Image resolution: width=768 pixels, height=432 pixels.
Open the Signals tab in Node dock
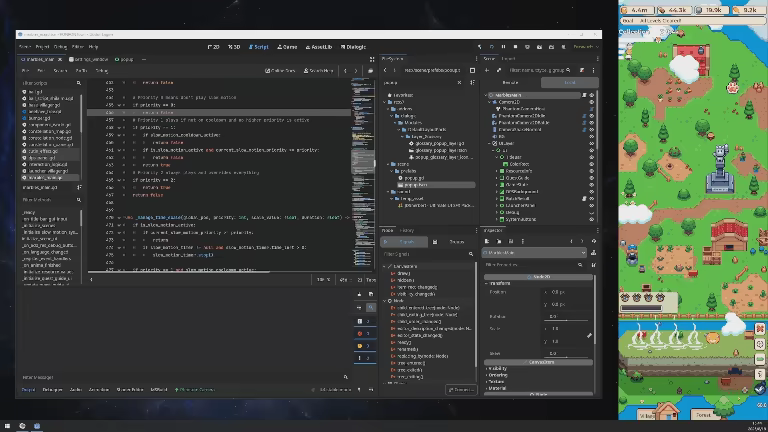[x=403, y=242]
